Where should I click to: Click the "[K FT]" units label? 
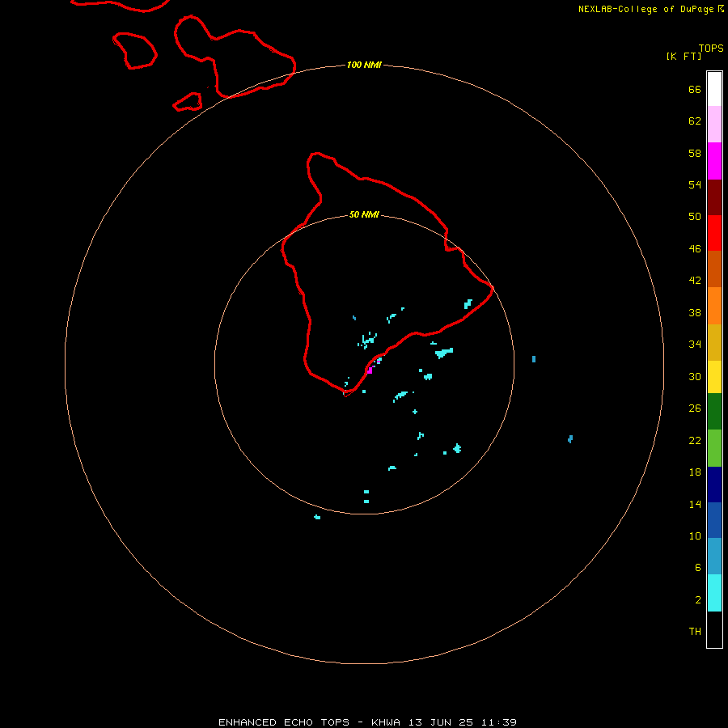pos(684,56)
